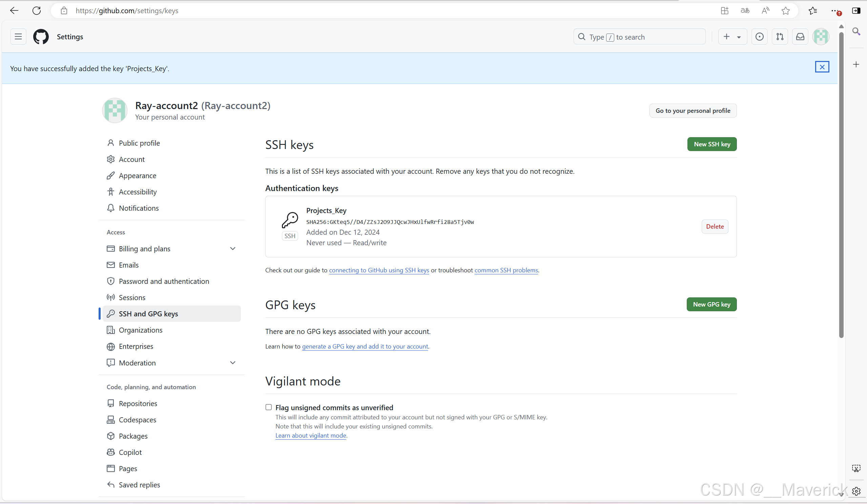Dismiss the Projects_Key success banner
The width and height of the screenshot is (867, 504).
click(822, 67)
